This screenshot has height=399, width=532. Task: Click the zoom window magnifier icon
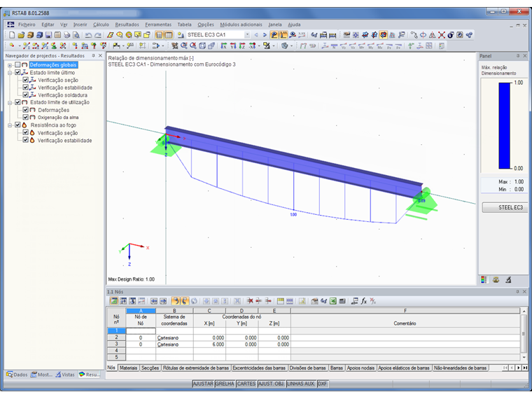tap(184, 45)
